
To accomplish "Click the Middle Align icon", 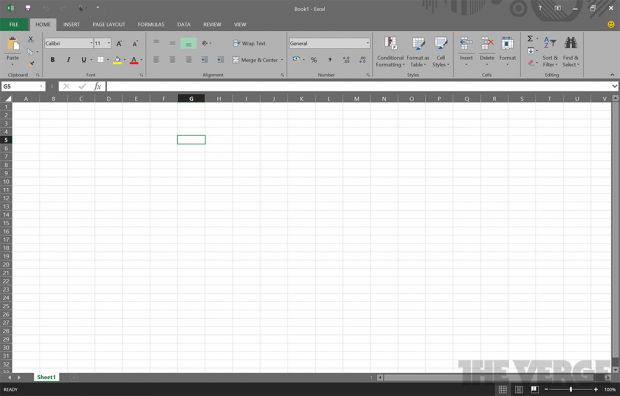I will coord(172,43).
